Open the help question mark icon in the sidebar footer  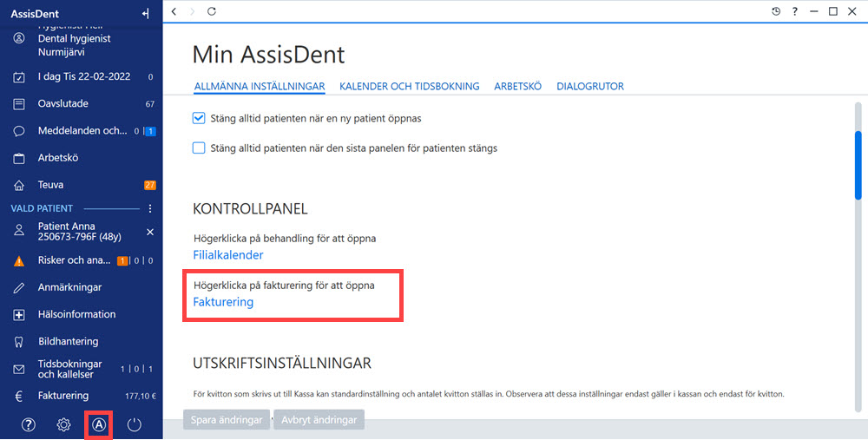click(29, 424)
